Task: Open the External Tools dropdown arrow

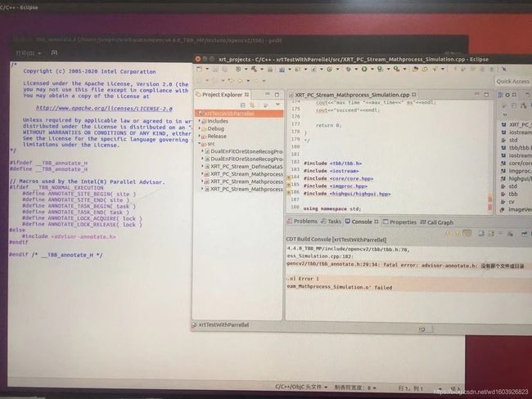Action: pyautogui.click(x=405, y=69)
